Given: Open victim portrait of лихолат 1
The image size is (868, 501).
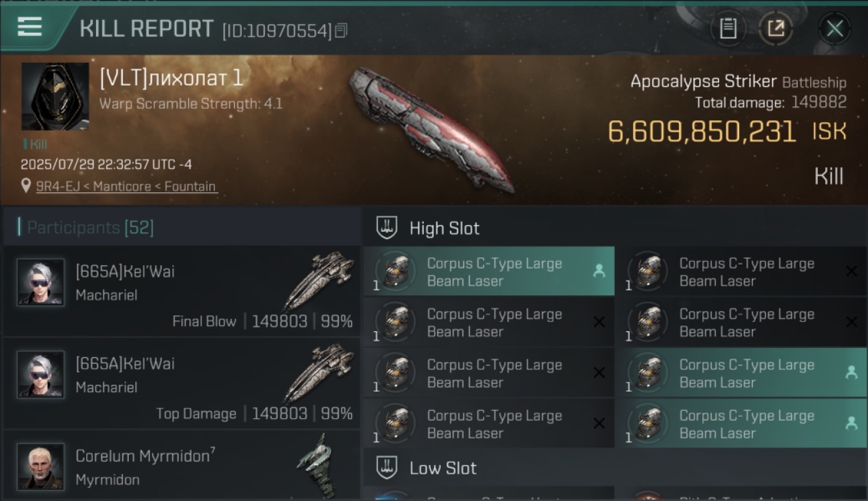Looking at the screenshot, I should 55,96.
